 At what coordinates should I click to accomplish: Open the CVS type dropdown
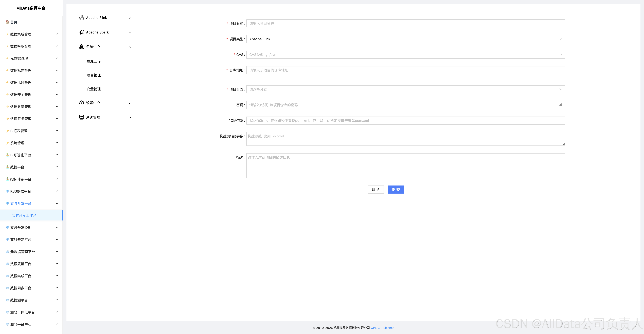pyautogui.click(x=405, y=54)
